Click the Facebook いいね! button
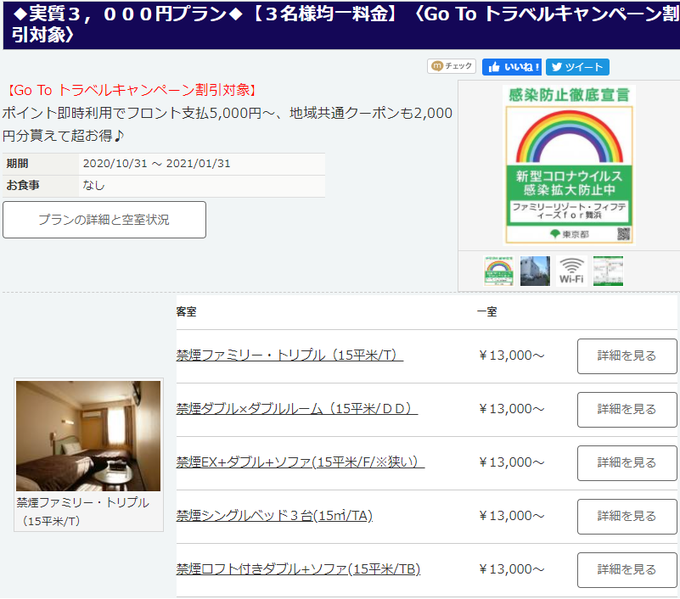The width and height of the screenshot is (680, 599). click(512, 67)
